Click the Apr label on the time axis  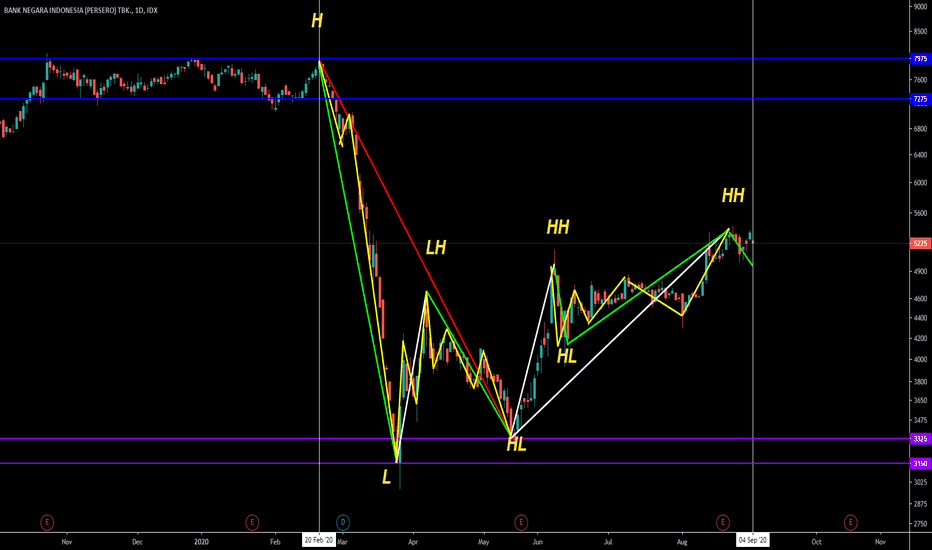pyautogui.click(x=413, y=542)
